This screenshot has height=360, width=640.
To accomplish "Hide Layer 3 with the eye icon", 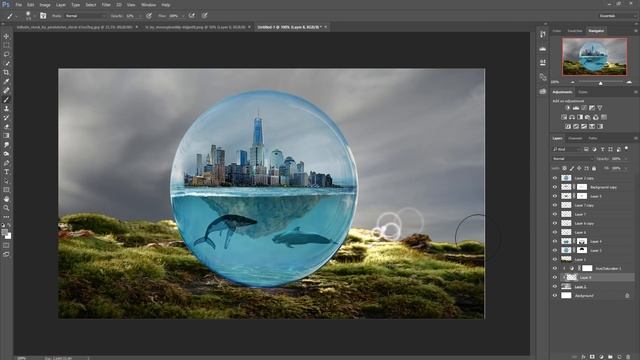I will (x=555, y=250).
